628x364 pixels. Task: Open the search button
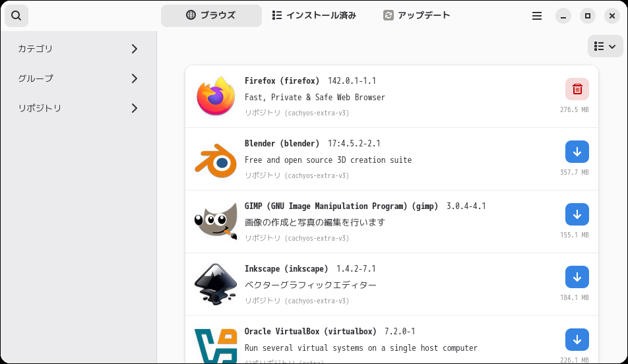point(16,16)
